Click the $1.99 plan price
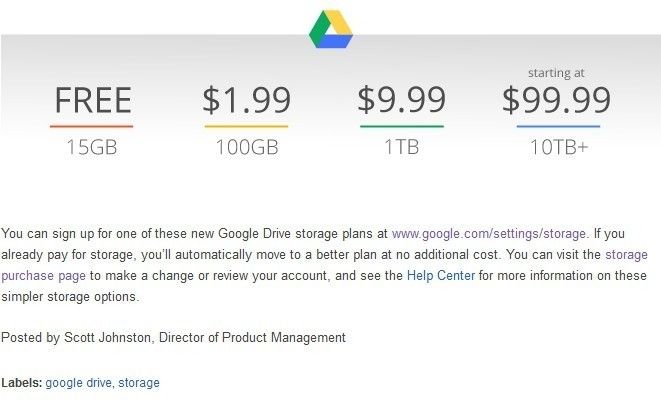The height and width of the screenshot is (403, 661). pos(247,100)
